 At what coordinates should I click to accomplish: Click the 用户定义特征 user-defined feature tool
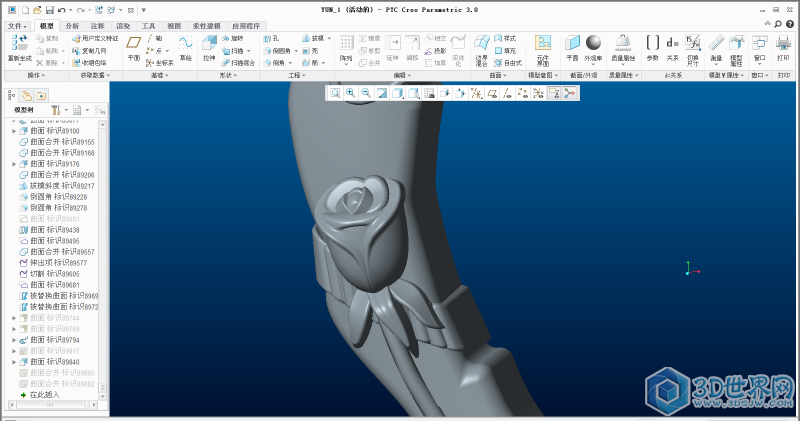point(95,38)
